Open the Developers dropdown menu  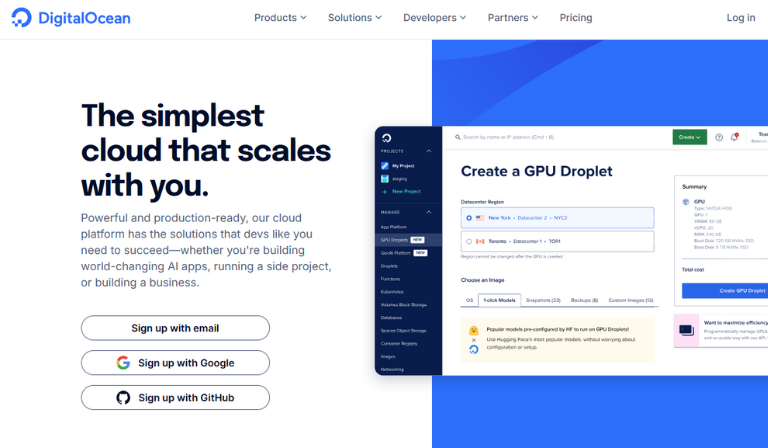434,18
